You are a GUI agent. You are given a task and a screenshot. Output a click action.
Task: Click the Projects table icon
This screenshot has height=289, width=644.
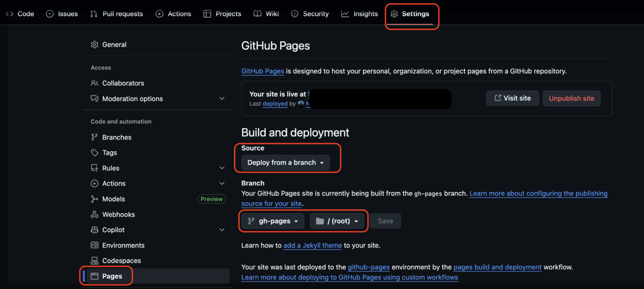[x=207, y=14]
